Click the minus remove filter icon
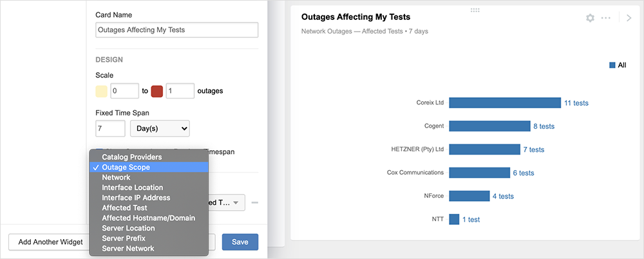This screenshot has width=644, height=259. pos(255,204)
